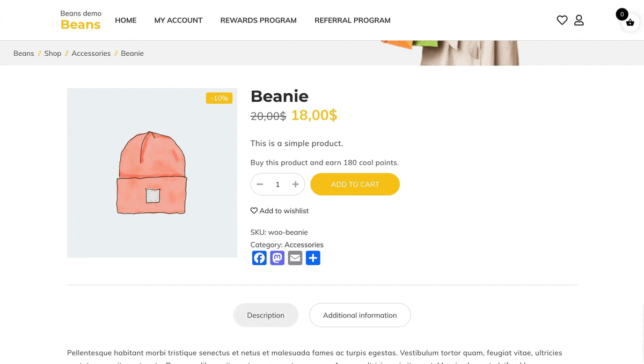Click Shop in the breadcrumb trail
Viewport: 644px width, 364px height.
point(52,53)
